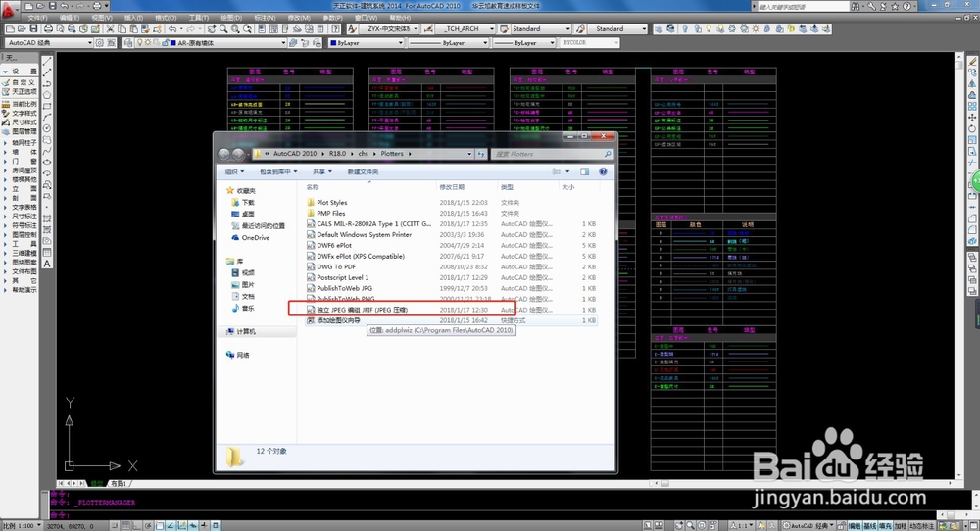980x531 pixels.
Task: Toggle 基线 baseline option in status bar
Action: [x=870, y=526]
